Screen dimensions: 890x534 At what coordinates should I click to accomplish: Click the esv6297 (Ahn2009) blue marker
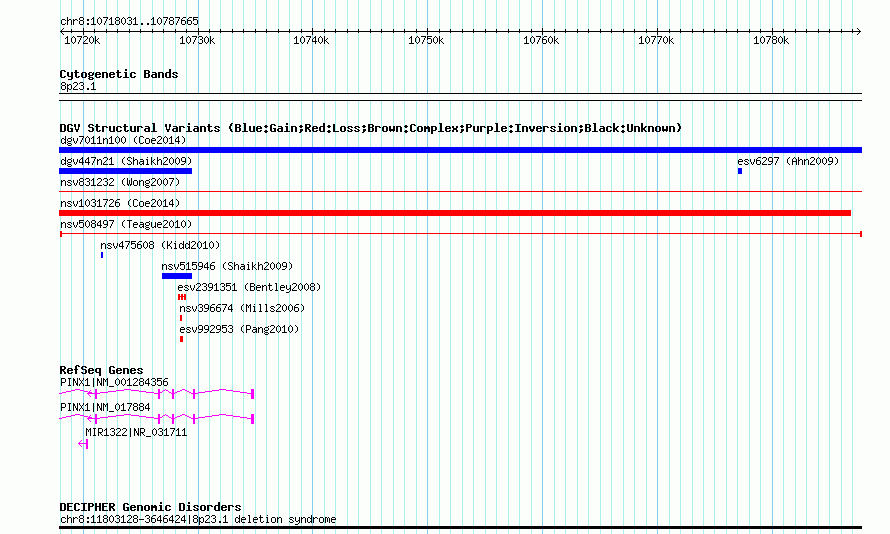pyautogui.click(x=740, y=171)
